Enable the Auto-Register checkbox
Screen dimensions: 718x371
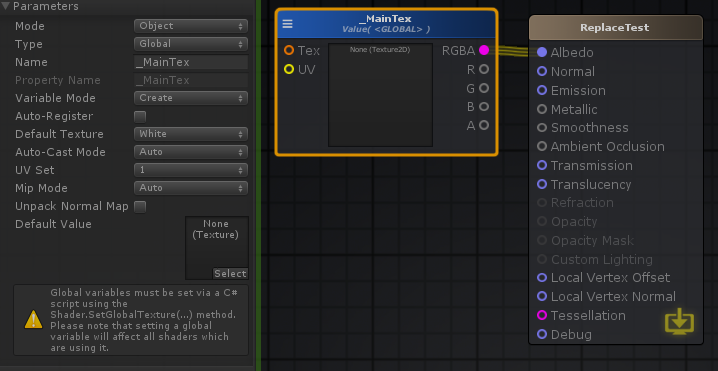point(140,116)
